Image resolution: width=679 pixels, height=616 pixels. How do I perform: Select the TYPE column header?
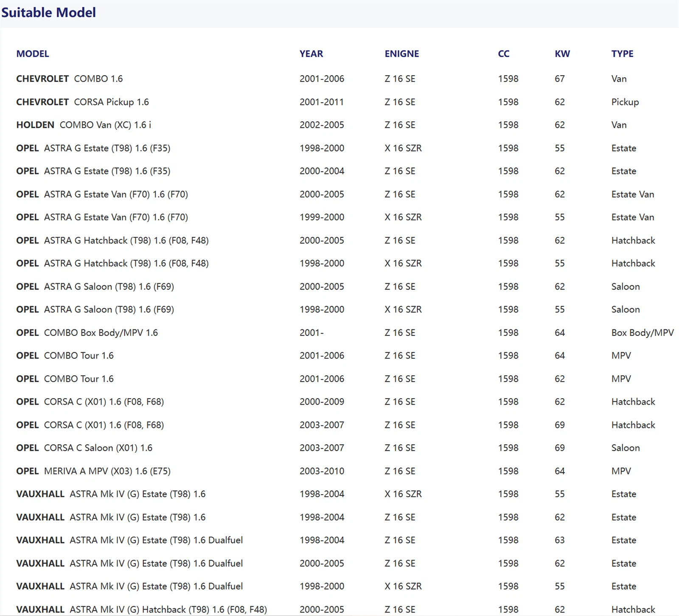[x=622, y=54]
